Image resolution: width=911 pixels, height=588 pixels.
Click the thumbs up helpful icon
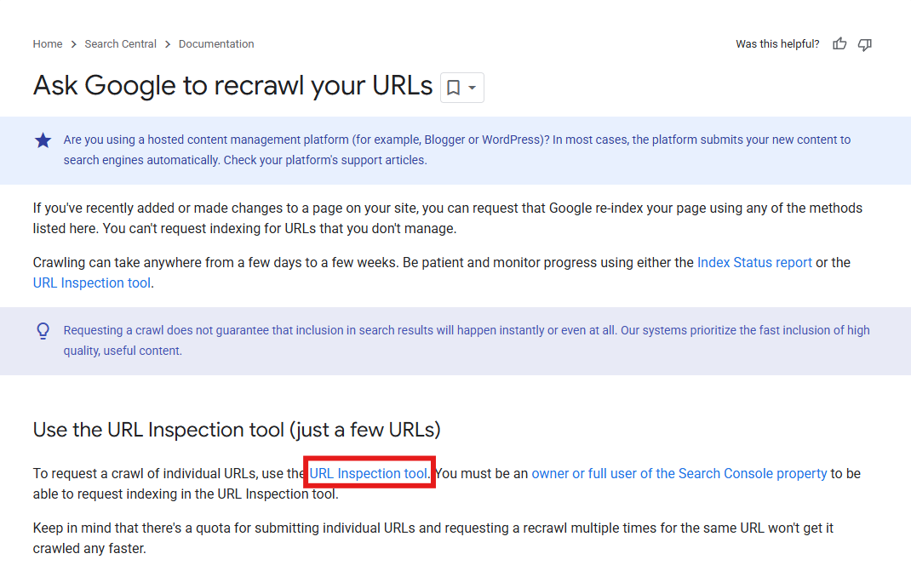click(839, 44)
